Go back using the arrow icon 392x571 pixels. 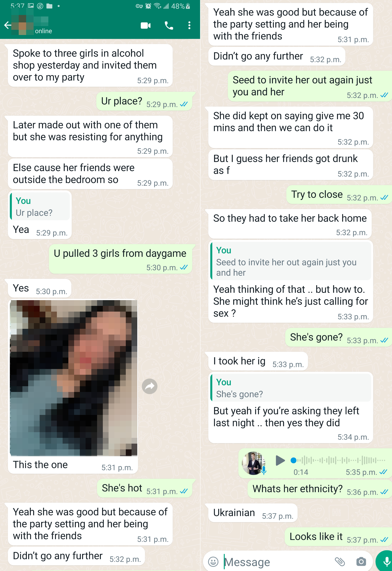pos(7,25)
